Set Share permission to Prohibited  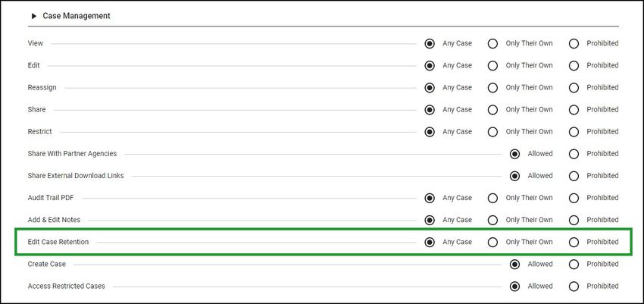tap(574, 110)
